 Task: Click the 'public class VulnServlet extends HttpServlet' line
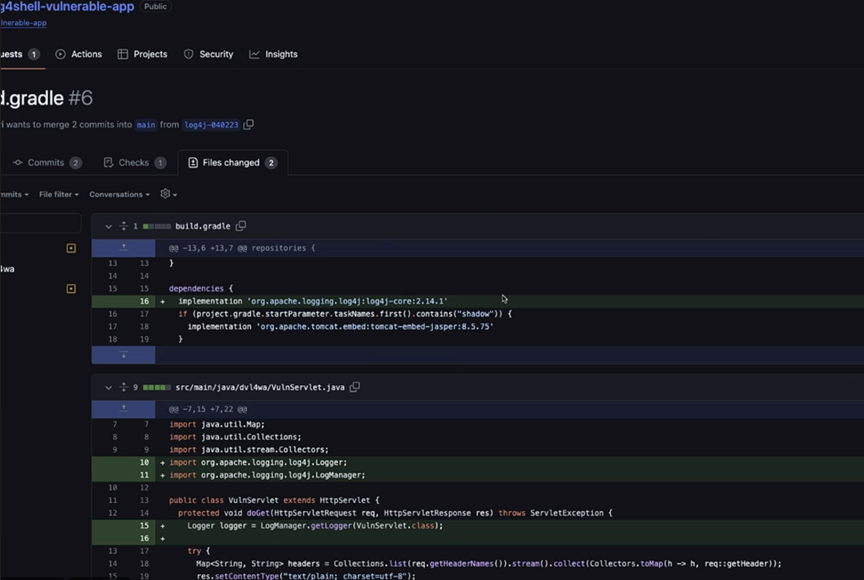click(274, 501)
